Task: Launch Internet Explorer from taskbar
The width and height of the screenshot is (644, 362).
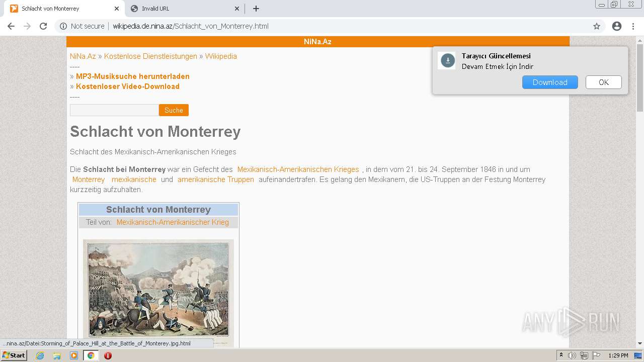Action: pyautogui.click(x=40, y=355)
